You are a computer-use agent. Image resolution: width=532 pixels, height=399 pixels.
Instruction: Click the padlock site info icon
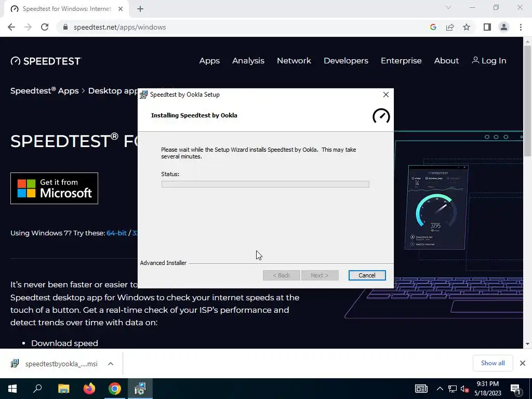point(65,27)
